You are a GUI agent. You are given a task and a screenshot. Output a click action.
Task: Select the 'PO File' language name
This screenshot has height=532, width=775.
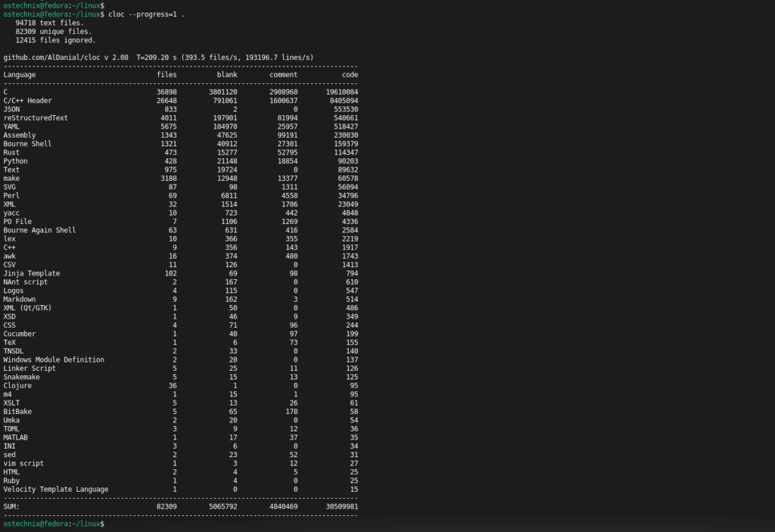tap(17, 222)
